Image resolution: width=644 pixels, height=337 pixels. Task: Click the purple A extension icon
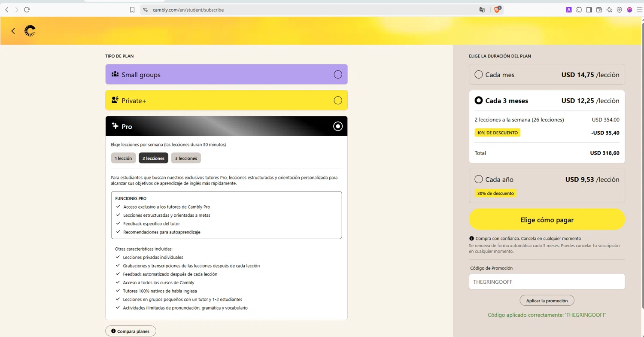click(569, 10)
